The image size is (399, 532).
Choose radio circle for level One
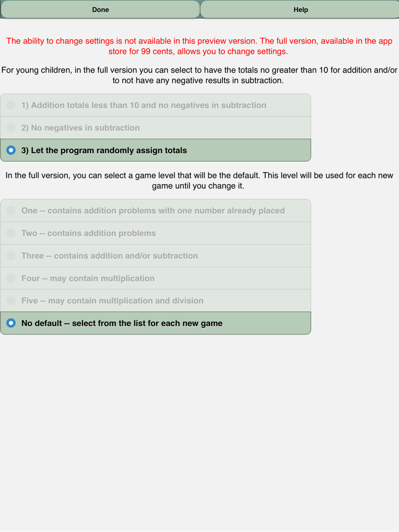click(11, 210)
